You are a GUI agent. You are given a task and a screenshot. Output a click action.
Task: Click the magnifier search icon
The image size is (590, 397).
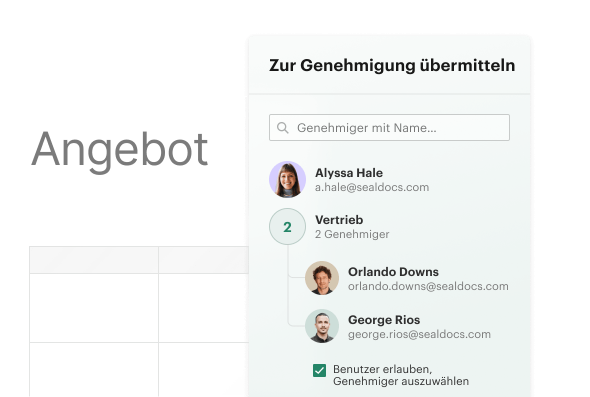[x=283, y=128]
